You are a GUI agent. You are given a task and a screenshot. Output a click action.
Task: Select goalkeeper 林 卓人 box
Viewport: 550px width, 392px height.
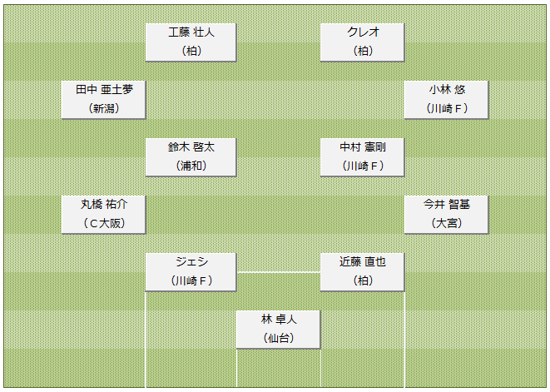coord(278,330)
